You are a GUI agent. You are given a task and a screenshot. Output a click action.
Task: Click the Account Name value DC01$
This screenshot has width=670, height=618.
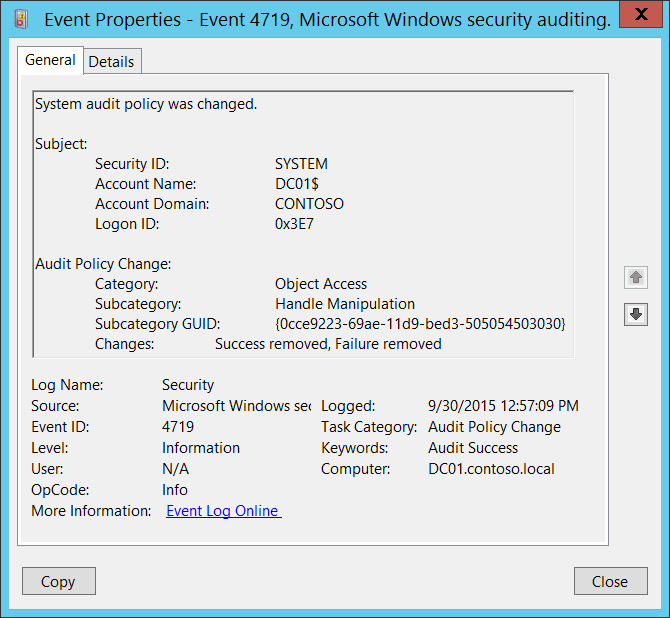point(297,184)
